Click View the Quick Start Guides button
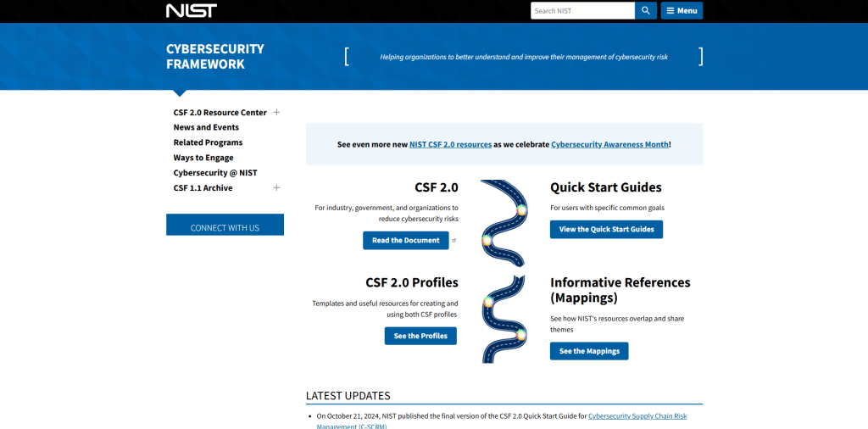 click(606, 229)
